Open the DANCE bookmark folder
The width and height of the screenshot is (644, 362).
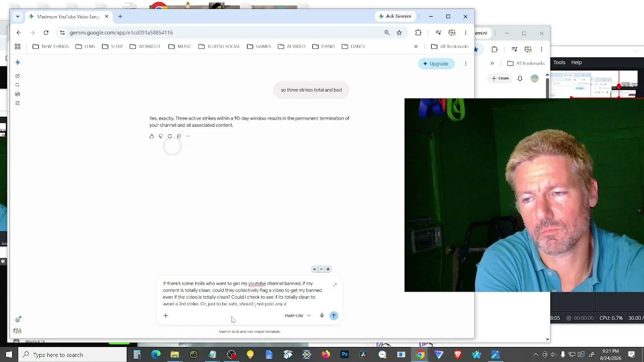click(353, 46)
